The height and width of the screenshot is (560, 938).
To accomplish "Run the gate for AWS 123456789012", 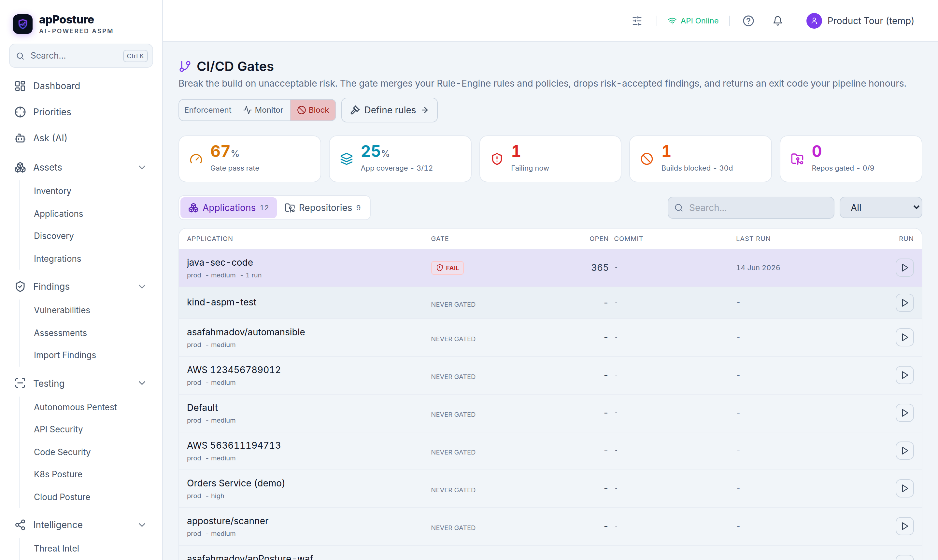I will click(x=904, y=375).
